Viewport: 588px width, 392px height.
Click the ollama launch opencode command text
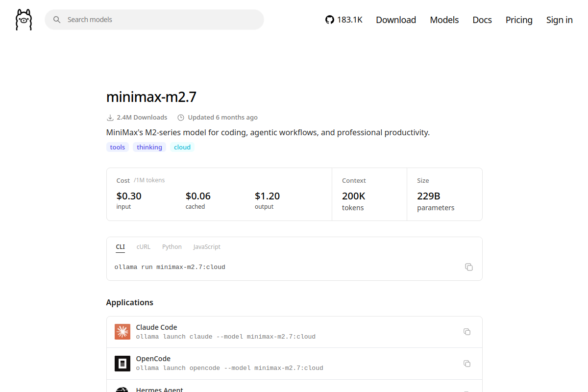230,368
